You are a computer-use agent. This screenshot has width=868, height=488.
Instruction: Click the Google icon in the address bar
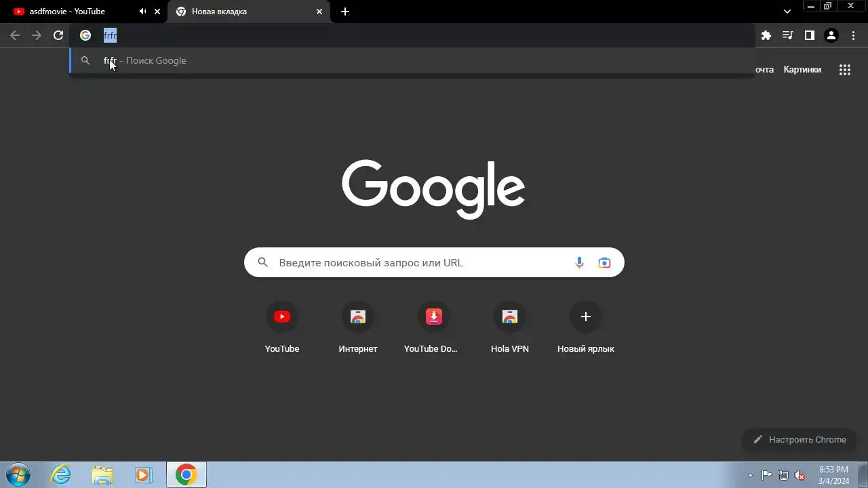coord(85,35)
